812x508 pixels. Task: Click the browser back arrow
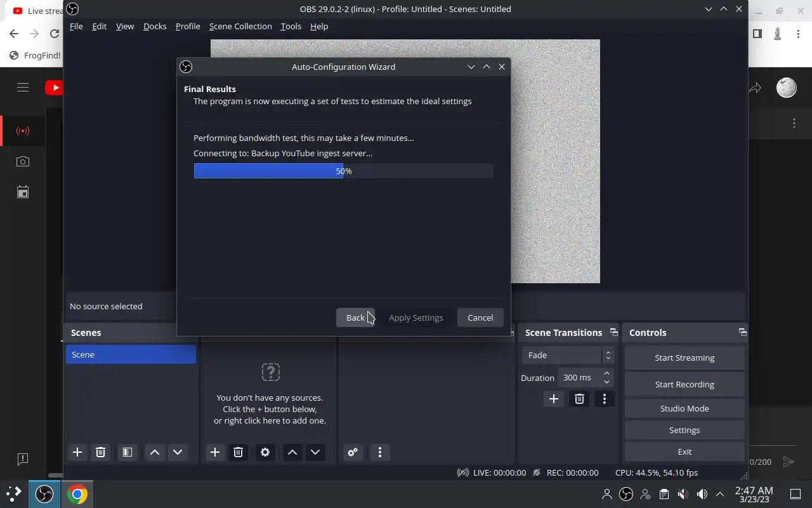tap(14, 34)
